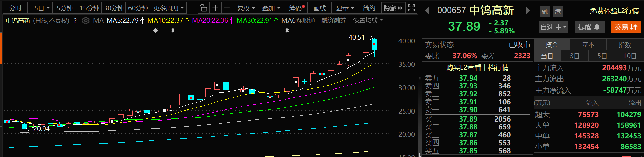This screenshot has height=157, width=644.
Task: Open the 设置均线 dropdown
Action: tap(368, 21)
